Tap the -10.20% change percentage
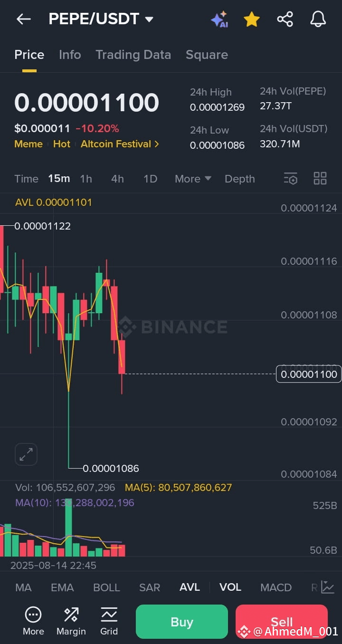The width and height of the screenshot is (342, 644). tap(97, 128)
